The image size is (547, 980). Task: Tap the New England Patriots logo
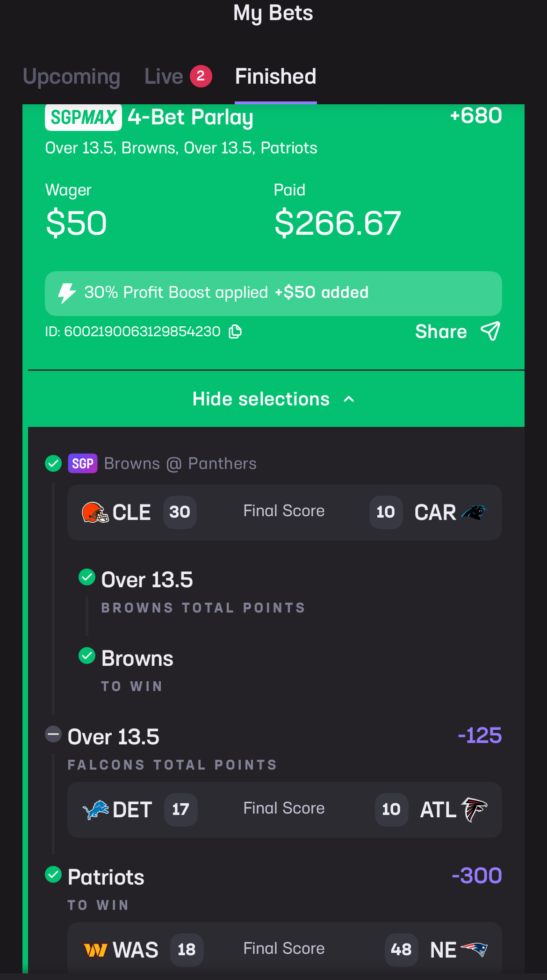pos(474,950)
